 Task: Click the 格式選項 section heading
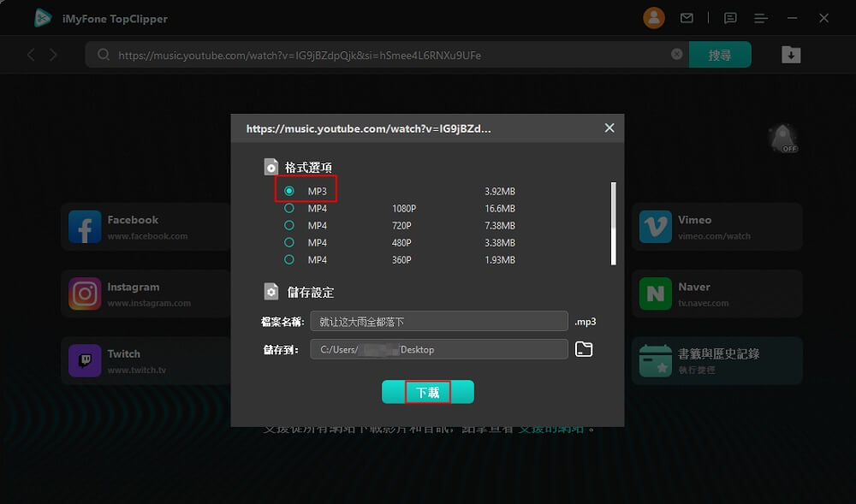pos(308,168)
